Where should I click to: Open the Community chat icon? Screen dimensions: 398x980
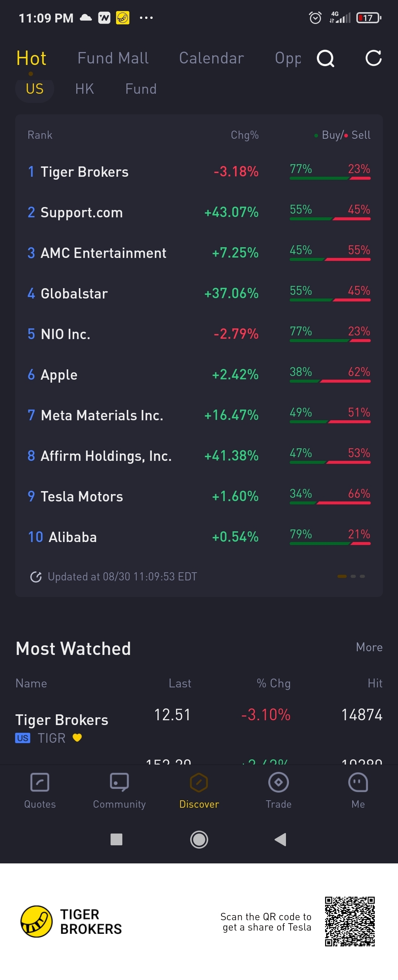point(119,782)
